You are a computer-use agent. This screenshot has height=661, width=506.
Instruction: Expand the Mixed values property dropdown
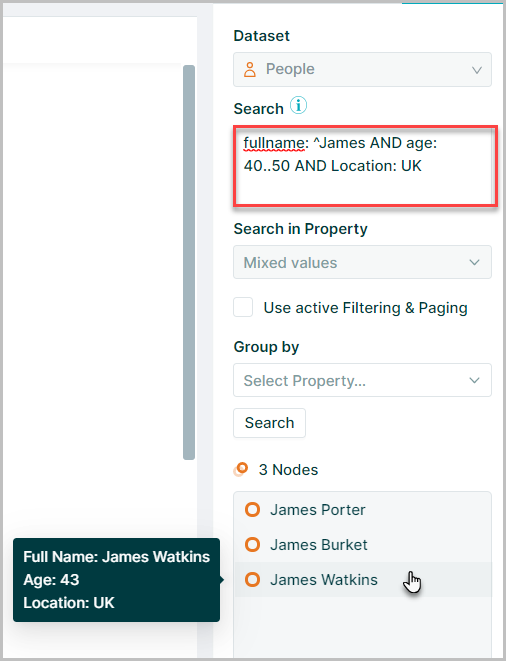click(x=362, y=262)
